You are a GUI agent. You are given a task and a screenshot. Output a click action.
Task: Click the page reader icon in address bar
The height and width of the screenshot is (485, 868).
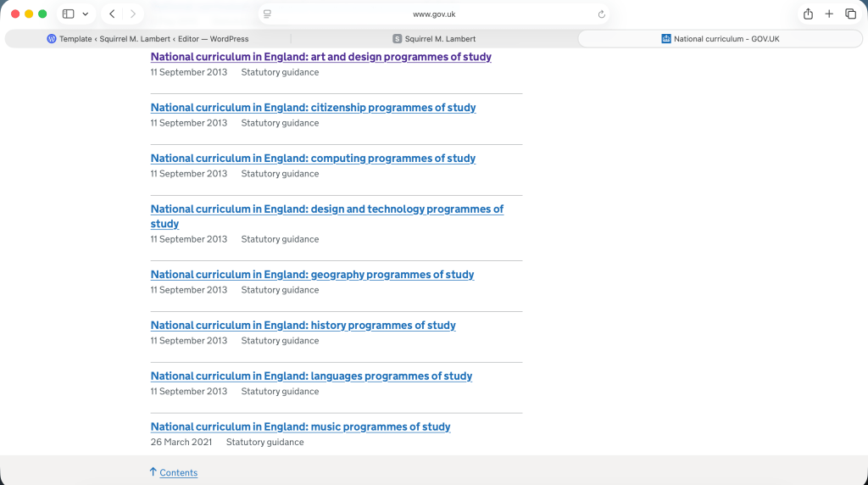pos(267,14)
